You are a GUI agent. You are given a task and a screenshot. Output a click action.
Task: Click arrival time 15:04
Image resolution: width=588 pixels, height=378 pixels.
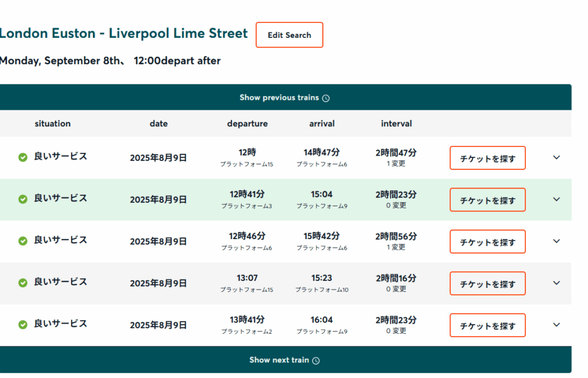322,194
